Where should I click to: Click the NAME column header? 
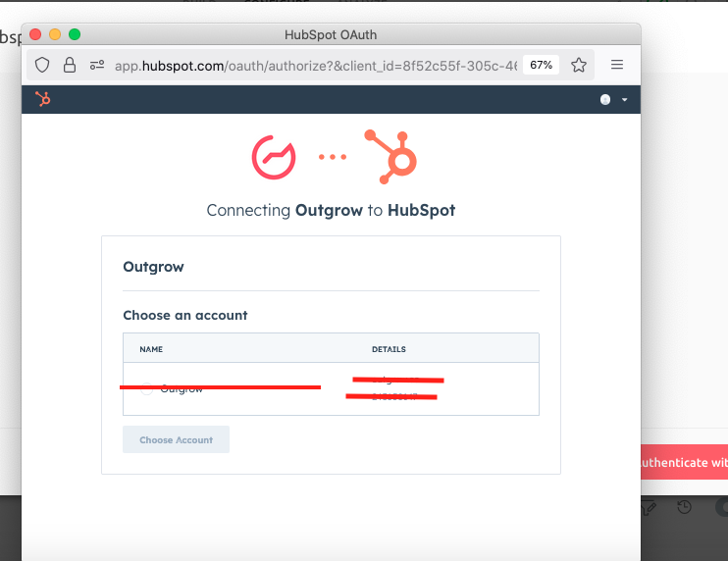coord(151,349)
